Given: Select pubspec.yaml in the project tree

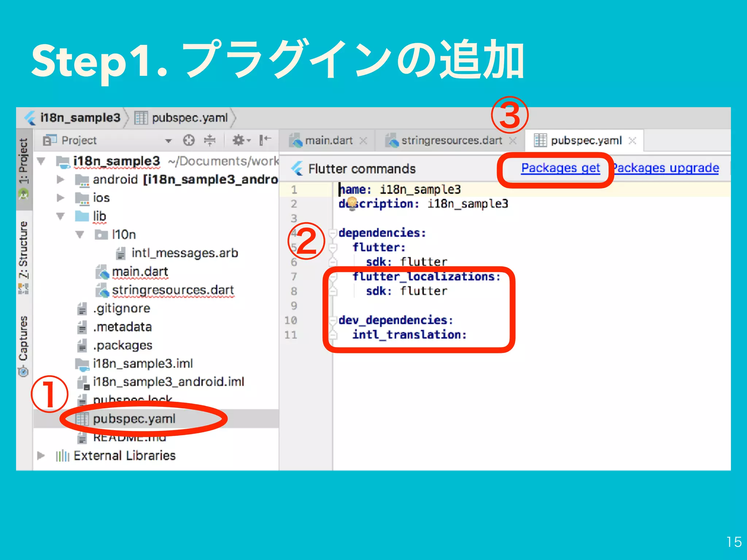Looking at the screenshot, I should pos(134,419).
